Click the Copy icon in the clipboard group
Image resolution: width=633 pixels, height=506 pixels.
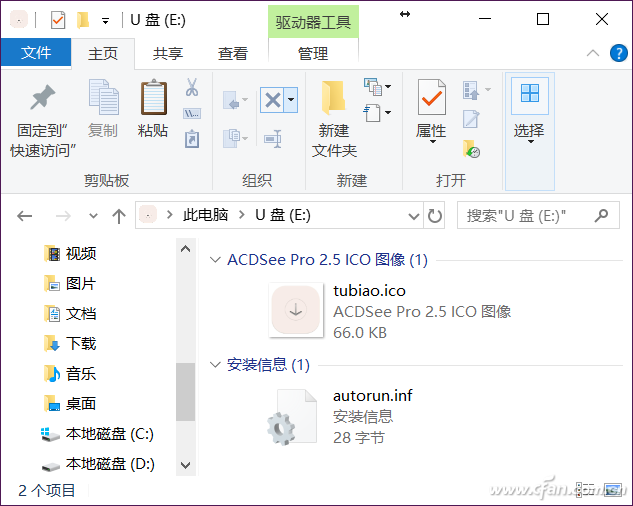tap(103, 97)
